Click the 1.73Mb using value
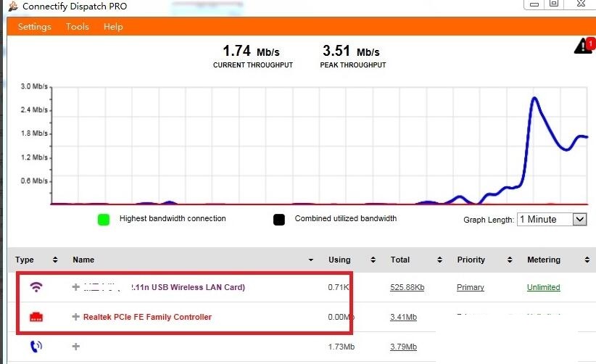 [342, 347]
